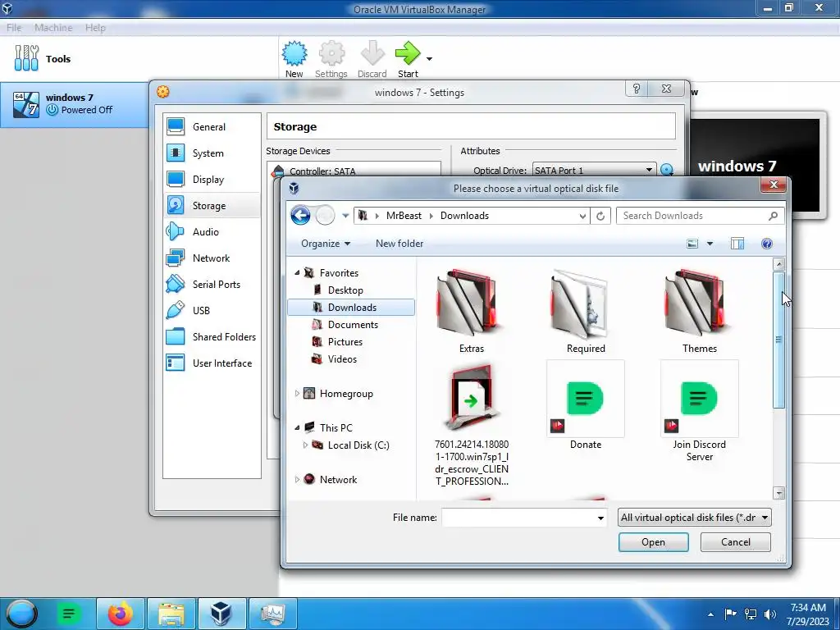The width and height of the screenshot is (840, 630).
Task: Click the Back arrow in file dialog
Action: point(300,216)
